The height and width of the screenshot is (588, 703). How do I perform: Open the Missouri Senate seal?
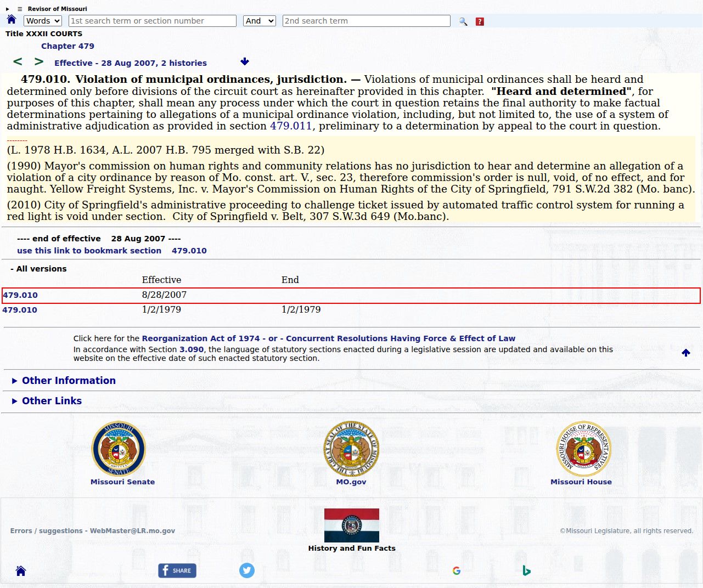119,449
